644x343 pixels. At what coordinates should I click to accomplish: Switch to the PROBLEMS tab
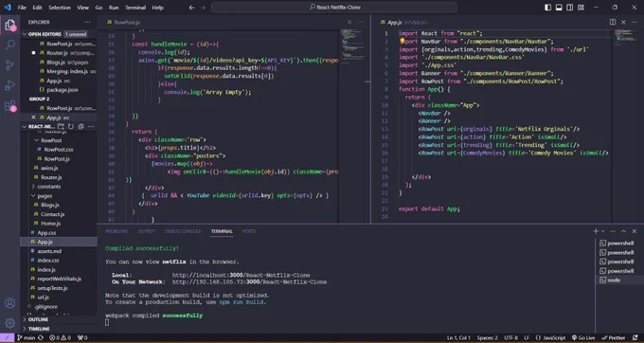116,231
